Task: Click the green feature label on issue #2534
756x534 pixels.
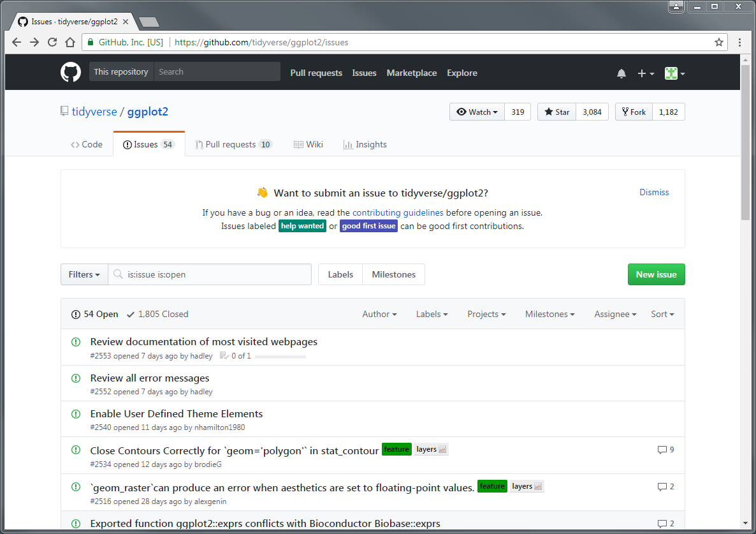Action: coord(396,450)
